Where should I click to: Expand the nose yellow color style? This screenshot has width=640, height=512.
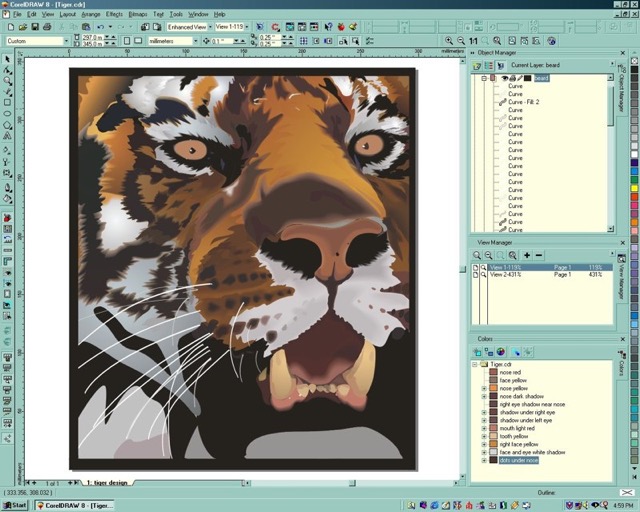(483, 388)
